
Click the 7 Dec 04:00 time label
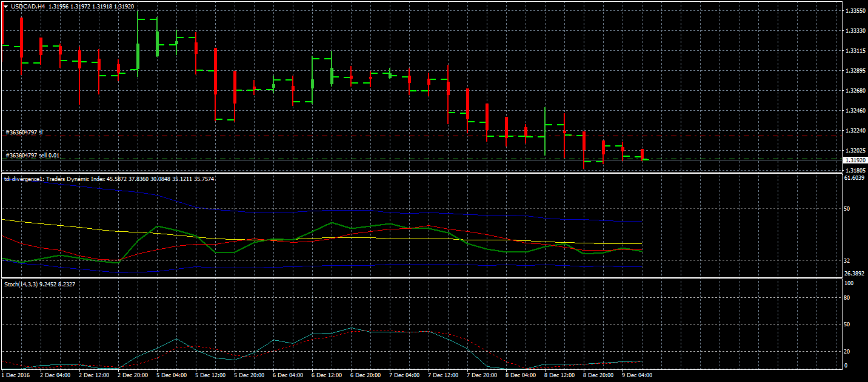tap(404, 375)
